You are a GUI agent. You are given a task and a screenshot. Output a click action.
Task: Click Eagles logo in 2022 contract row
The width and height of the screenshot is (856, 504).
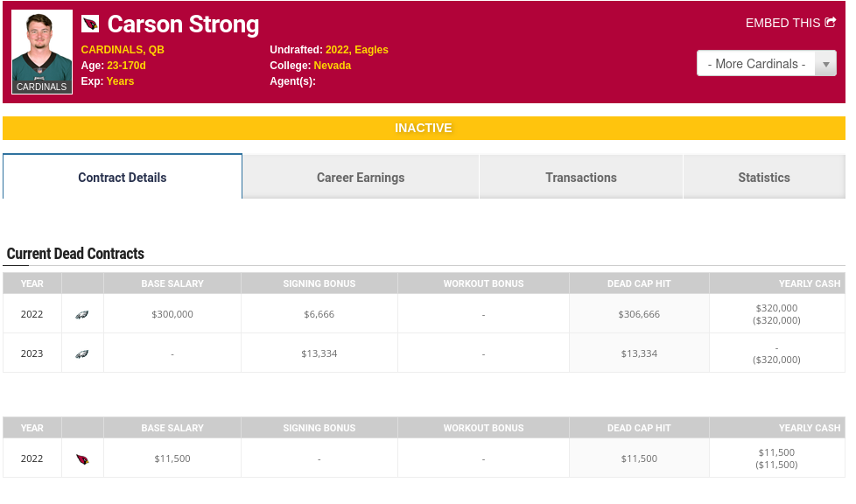(82, 314)
